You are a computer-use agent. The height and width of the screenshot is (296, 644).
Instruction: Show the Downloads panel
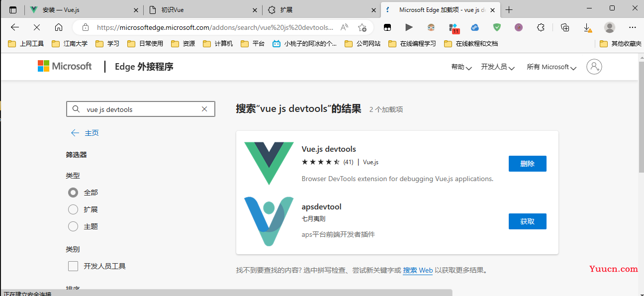587,27
